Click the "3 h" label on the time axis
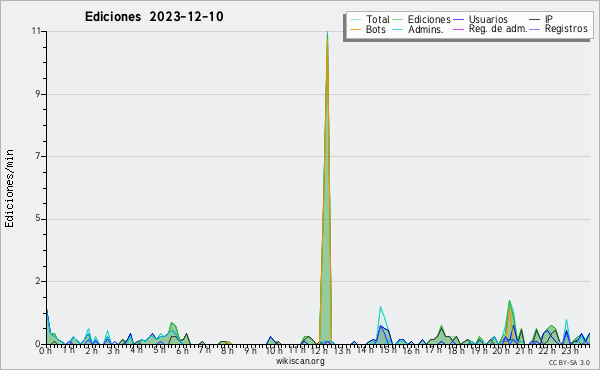 click(x=114, y=350)
